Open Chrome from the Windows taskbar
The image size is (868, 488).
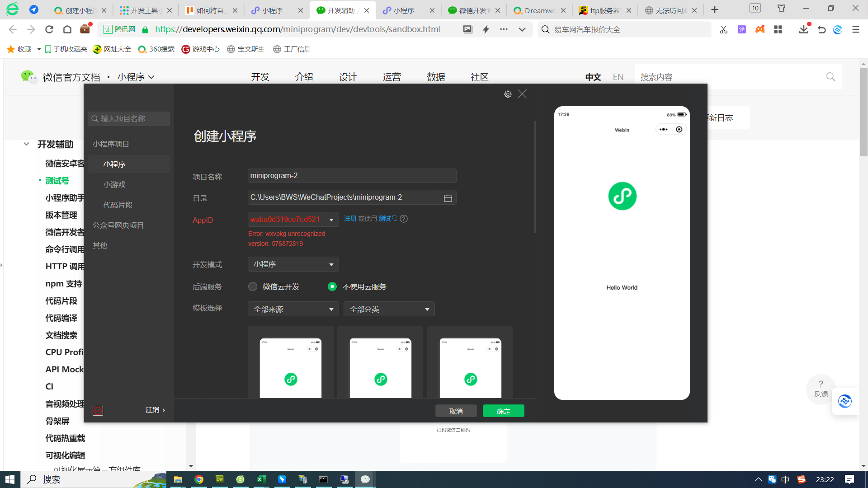pos(199,479)
